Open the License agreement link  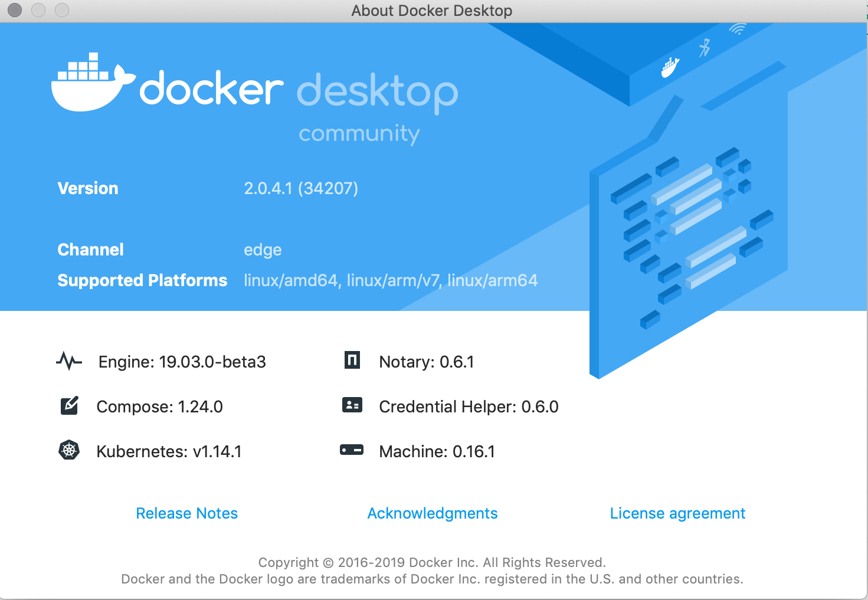pyautogui.click(x=677, y=513)
